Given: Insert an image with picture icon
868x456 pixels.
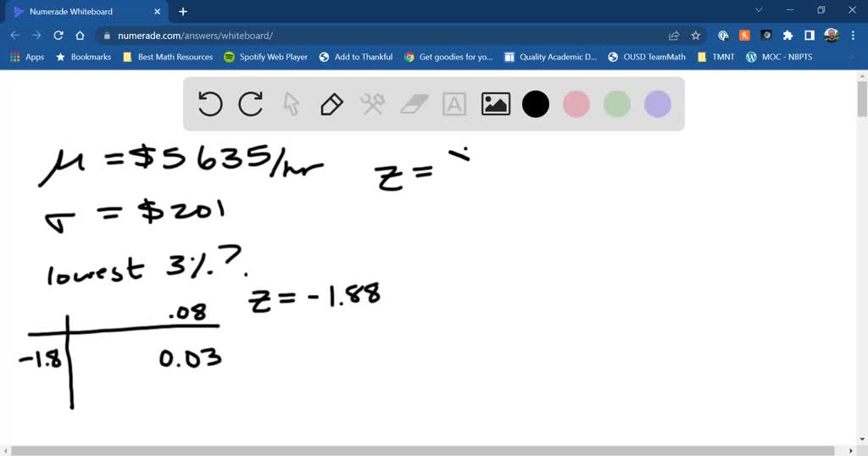Looking at the screenshot, I should point(495,104).
